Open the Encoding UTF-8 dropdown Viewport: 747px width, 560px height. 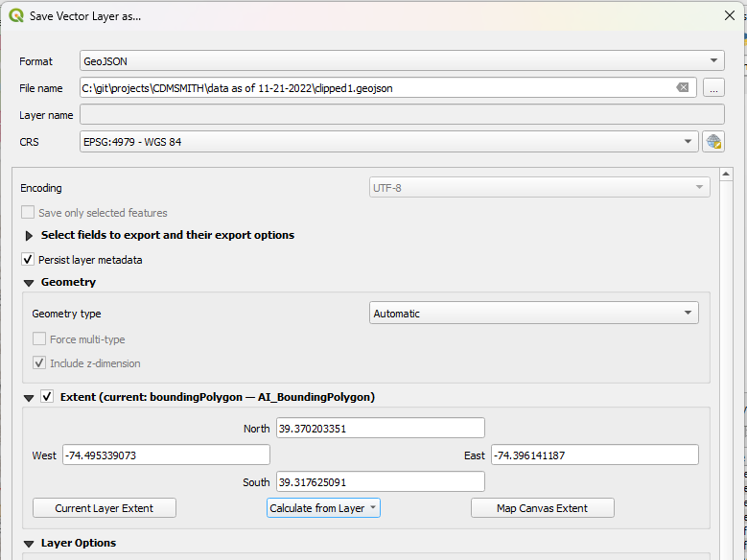click(x=539, y=187)
